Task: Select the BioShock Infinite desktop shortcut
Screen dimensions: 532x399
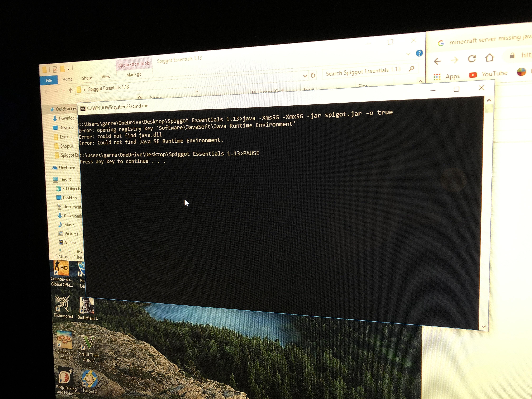Action: [65, 345]
